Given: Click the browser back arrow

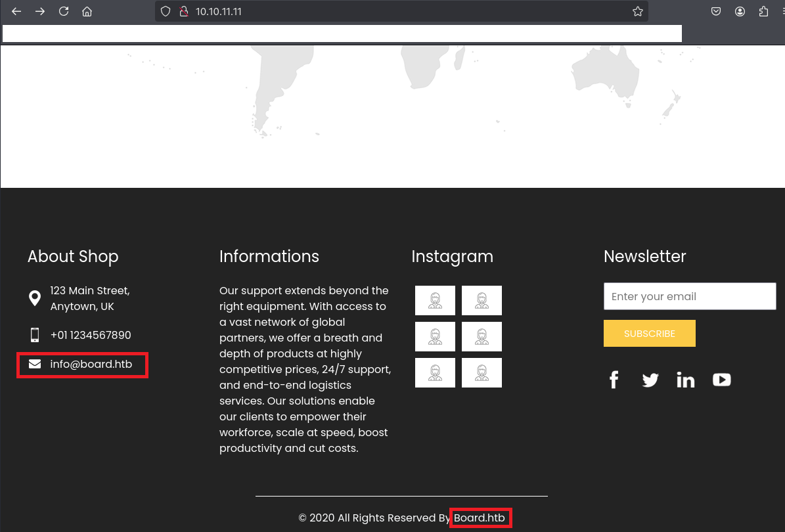Looking at the screenshot, I should pos(16,11).
